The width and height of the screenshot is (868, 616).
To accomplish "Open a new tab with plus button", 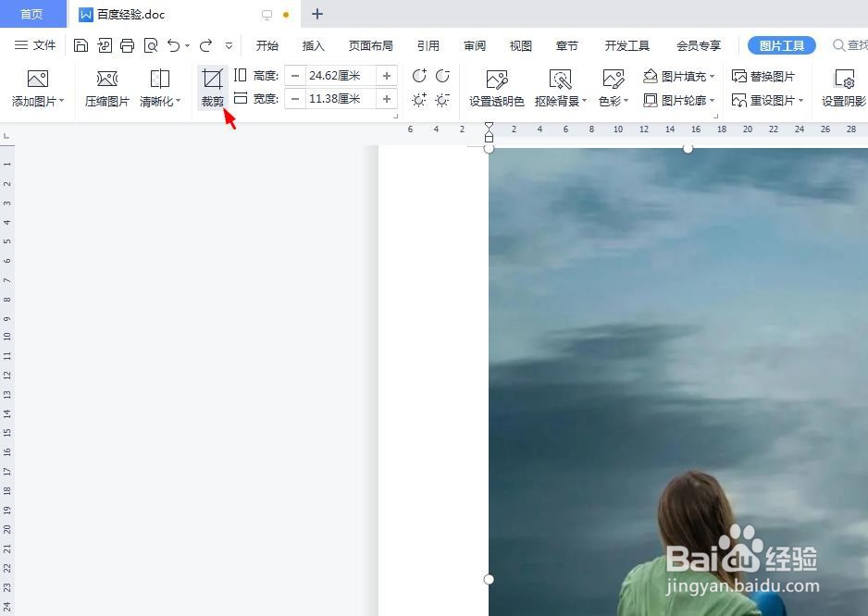I will click(x=317, y=14).
